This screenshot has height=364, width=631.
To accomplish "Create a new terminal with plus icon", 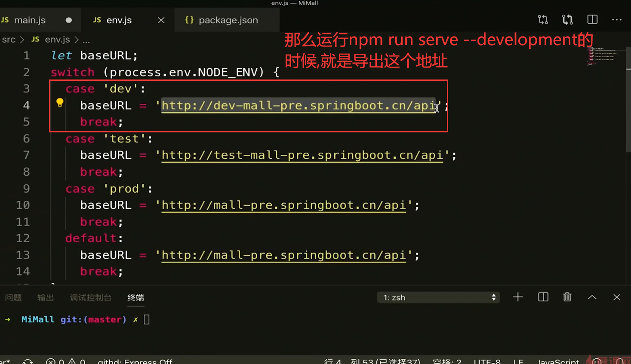I will coord(518,297).
